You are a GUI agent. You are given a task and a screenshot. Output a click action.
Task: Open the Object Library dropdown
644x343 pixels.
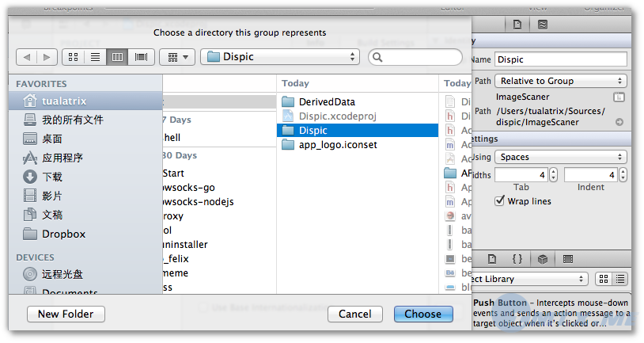(530, 279)
